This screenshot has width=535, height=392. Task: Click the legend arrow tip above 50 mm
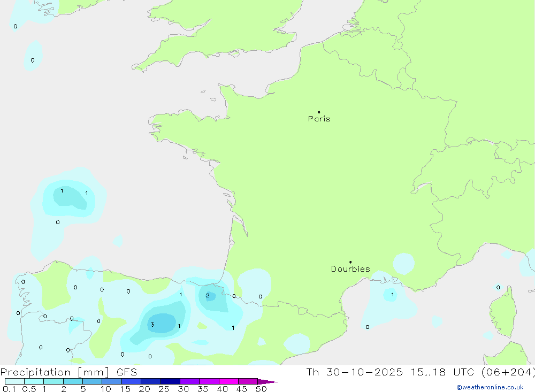point(267,382)
